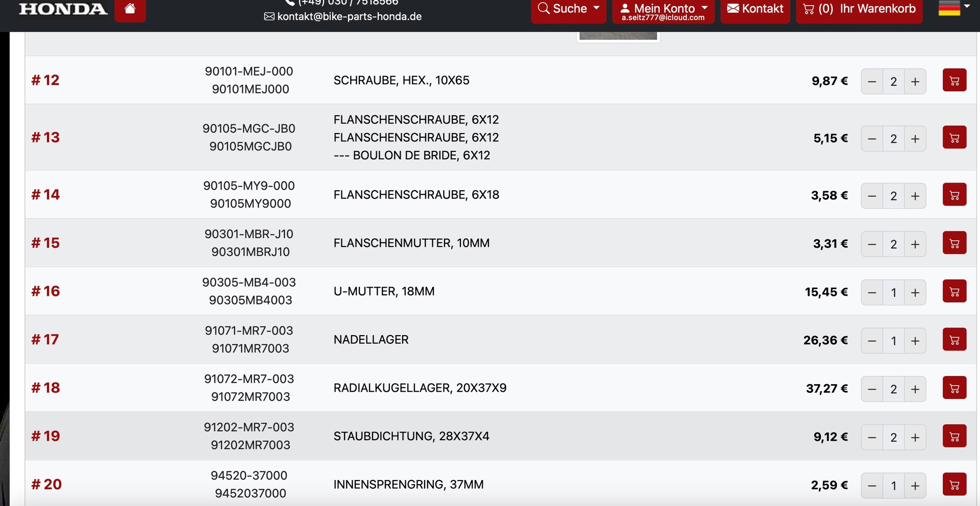980x506 pixels.
Task: Add STAUBDICHTUNG 28X37X4 to cart
Action: pyautogui.click(x=954, y=436)
